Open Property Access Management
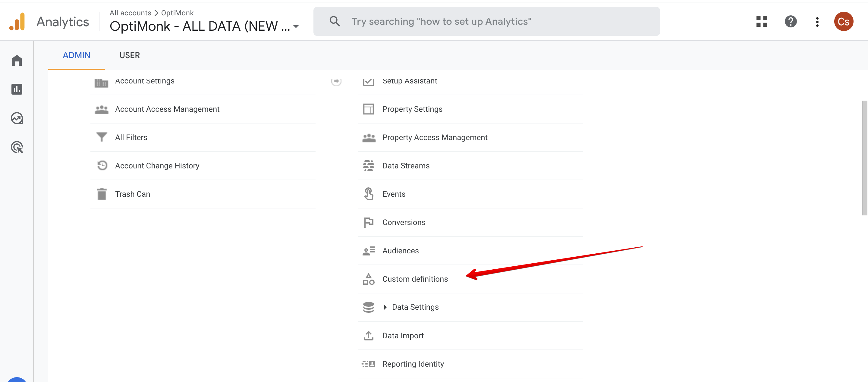 [435, 137]
